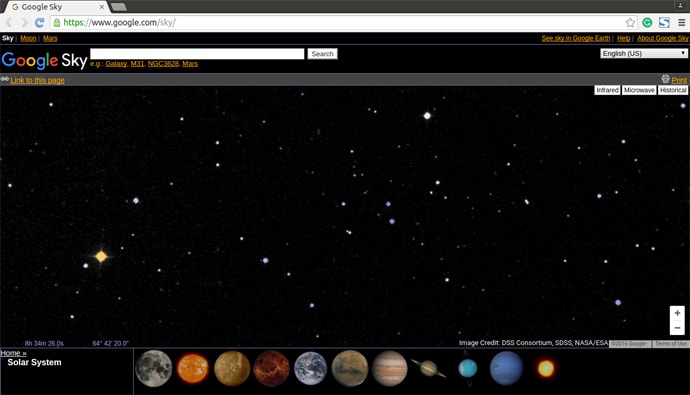Screen dimensions: 690x395
Task: Open the Saturn ringed planet icon
Action: point(428,368)
